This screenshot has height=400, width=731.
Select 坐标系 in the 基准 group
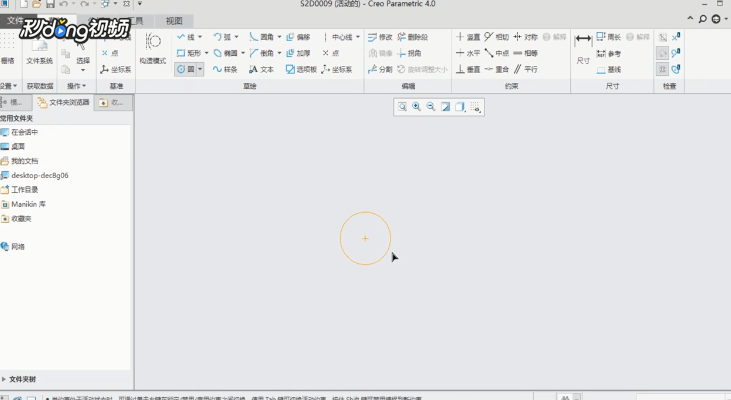point(116,69)
